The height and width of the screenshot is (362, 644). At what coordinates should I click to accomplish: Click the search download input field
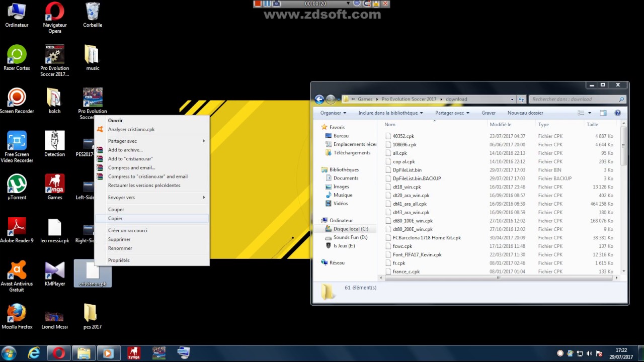click(x=577, y=99)
